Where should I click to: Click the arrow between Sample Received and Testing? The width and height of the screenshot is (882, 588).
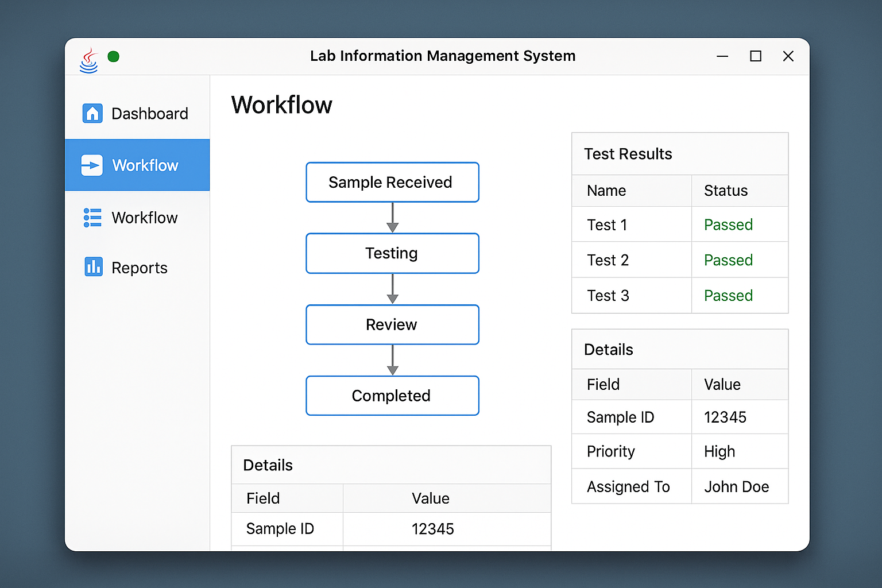tap(392, 217)
